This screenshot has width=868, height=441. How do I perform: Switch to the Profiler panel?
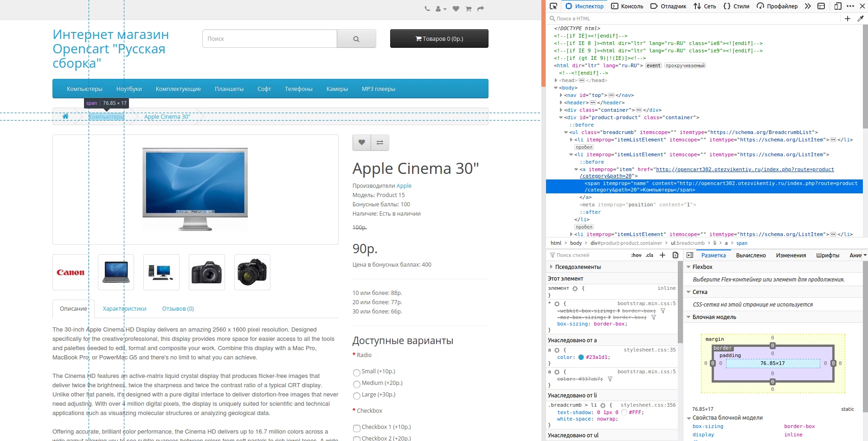[777, 6]
